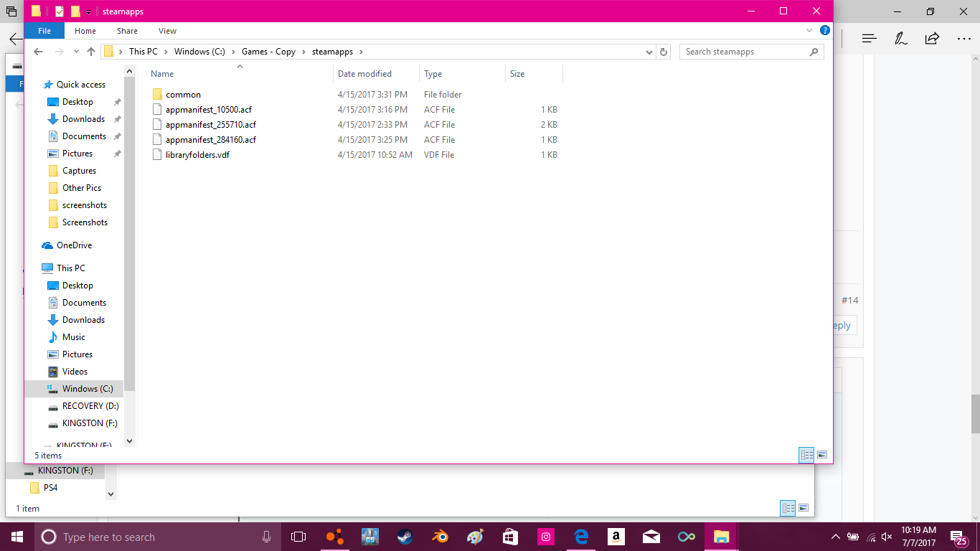This screenshot has height=551, width=980.
Task: Open Mail app from taskbar
Action: pyautogui.click(x=651, y=537)
